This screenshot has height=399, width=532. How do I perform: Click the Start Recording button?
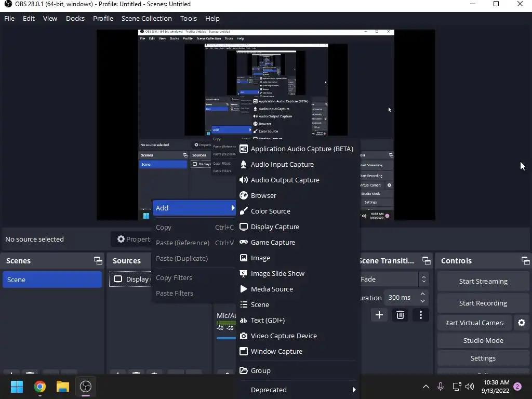(483, 303)
